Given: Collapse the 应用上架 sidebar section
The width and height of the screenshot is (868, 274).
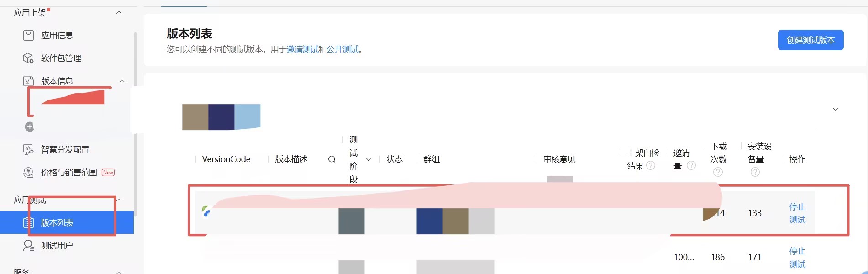Looking at the screenshot, I should tap(119, 13).
